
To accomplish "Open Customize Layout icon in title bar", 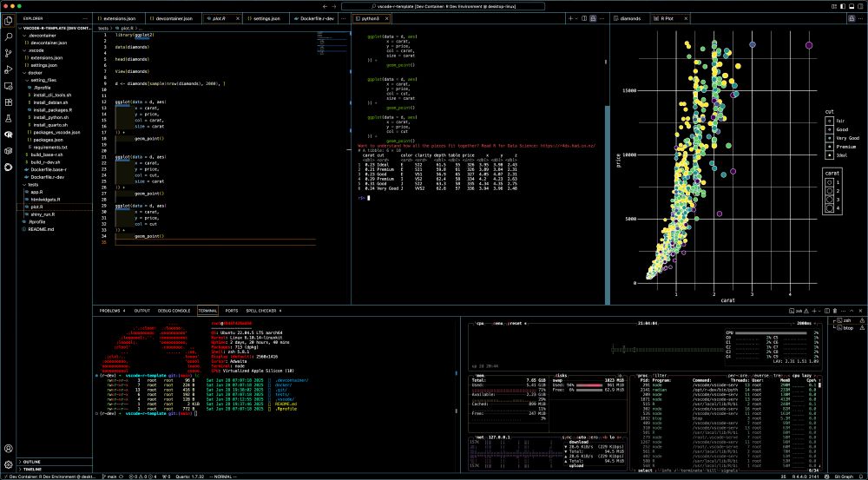I will click(835, 6).
